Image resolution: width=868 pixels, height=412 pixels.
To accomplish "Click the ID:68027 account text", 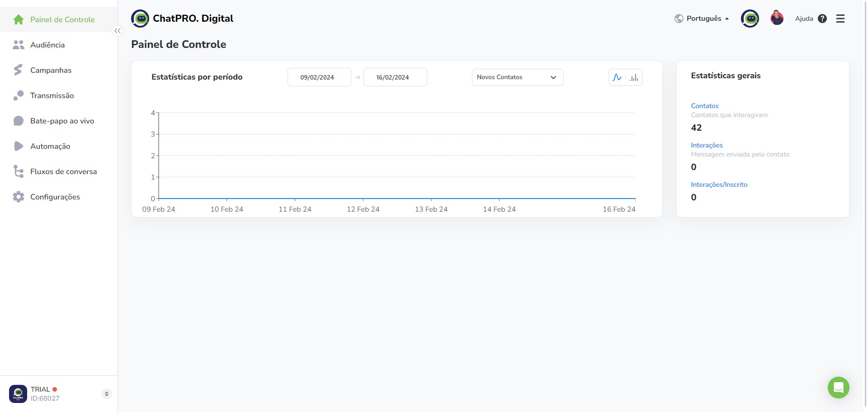I will (45, 398).
